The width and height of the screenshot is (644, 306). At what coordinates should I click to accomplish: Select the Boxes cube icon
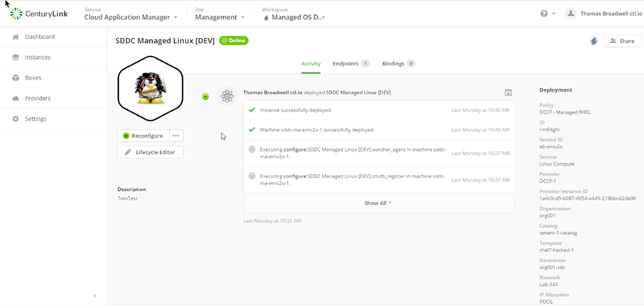point(16,78)
